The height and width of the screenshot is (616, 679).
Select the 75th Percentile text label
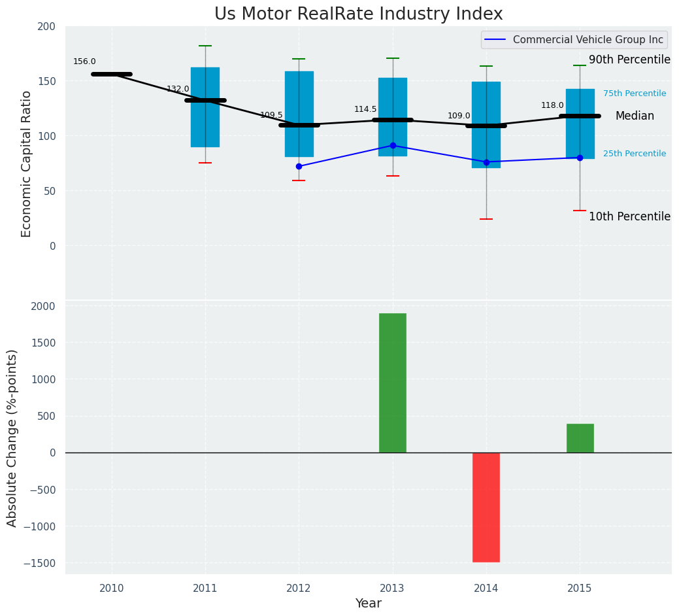[634, 94]
